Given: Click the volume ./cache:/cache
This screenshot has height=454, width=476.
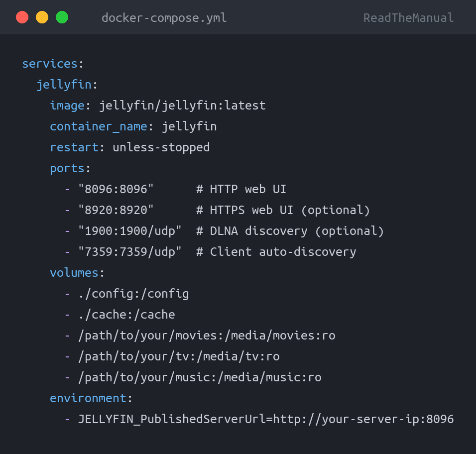Looking at the screenshot, I should (126, 315).
